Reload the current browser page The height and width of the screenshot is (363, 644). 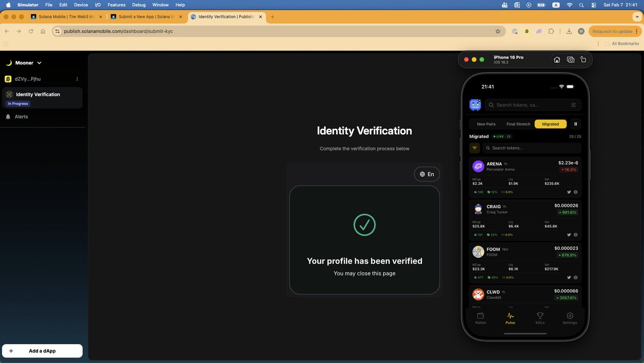[31, 31]
